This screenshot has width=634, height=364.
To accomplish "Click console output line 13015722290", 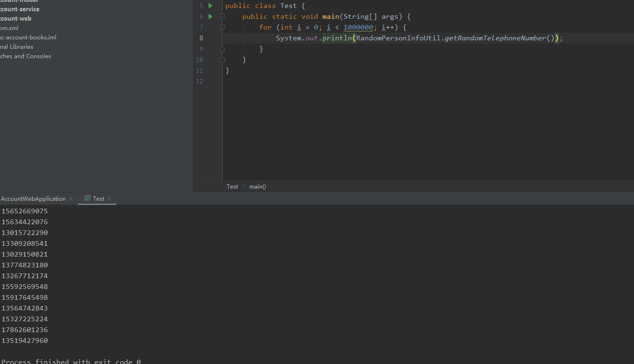I will [x=24, y=233].
